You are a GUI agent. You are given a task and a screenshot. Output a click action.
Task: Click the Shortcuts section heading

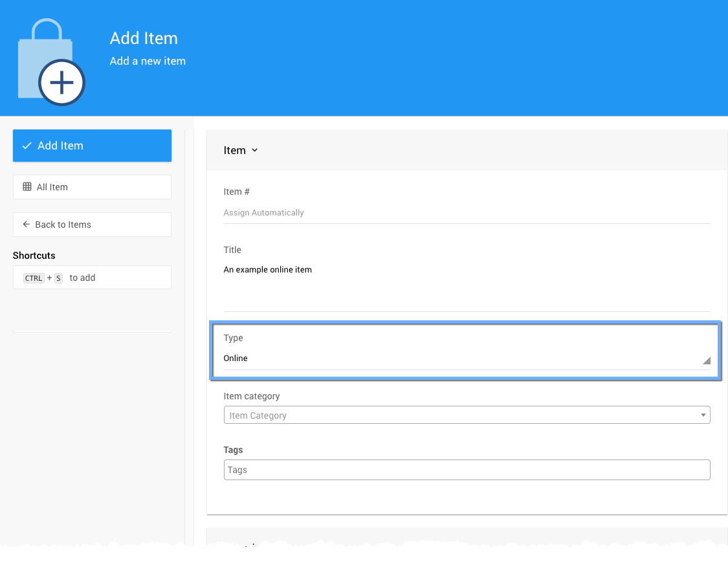pyautogui.click(x=34, y=256)
